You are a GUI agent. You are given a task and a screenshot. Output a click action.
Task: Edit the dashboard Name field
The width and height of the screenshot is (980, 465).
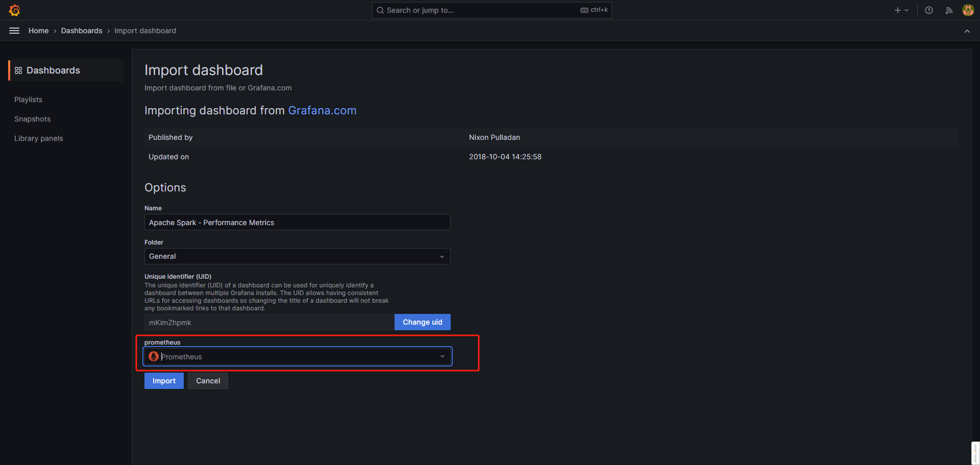pyautogui.click(x=298, y=223)
